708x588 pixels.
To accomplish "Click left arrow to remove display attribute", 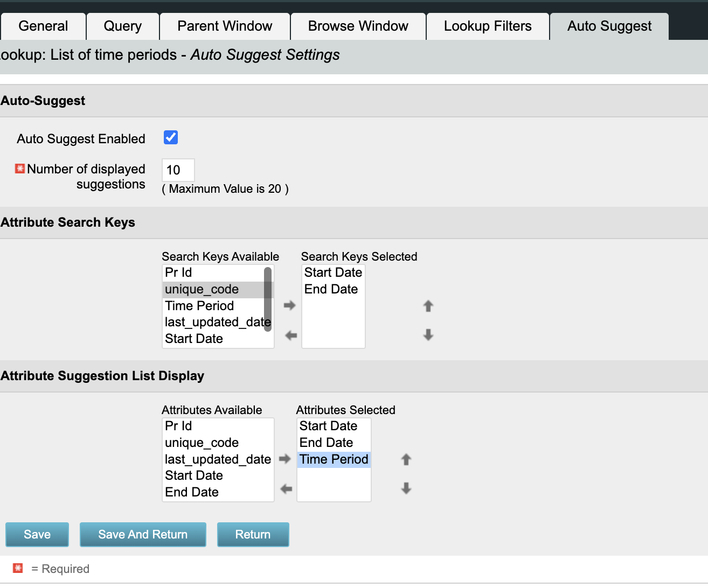I will point(286,489).
